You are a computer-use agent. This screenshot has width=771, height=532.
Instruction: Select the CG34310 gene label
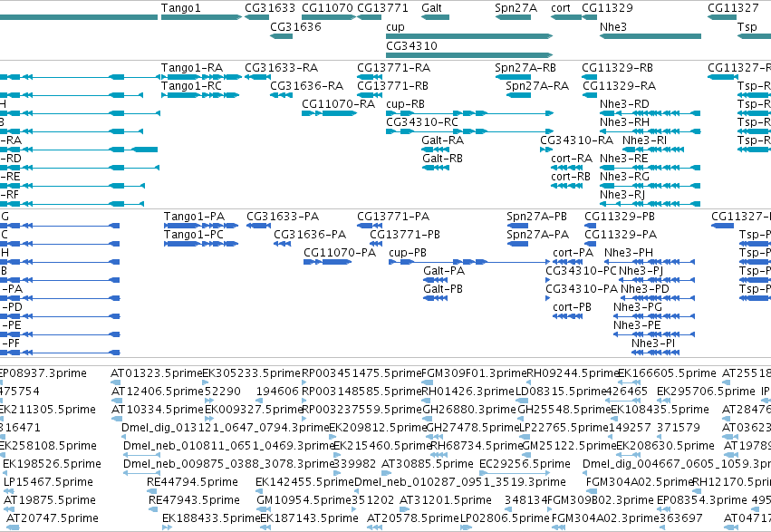[411, 45]
